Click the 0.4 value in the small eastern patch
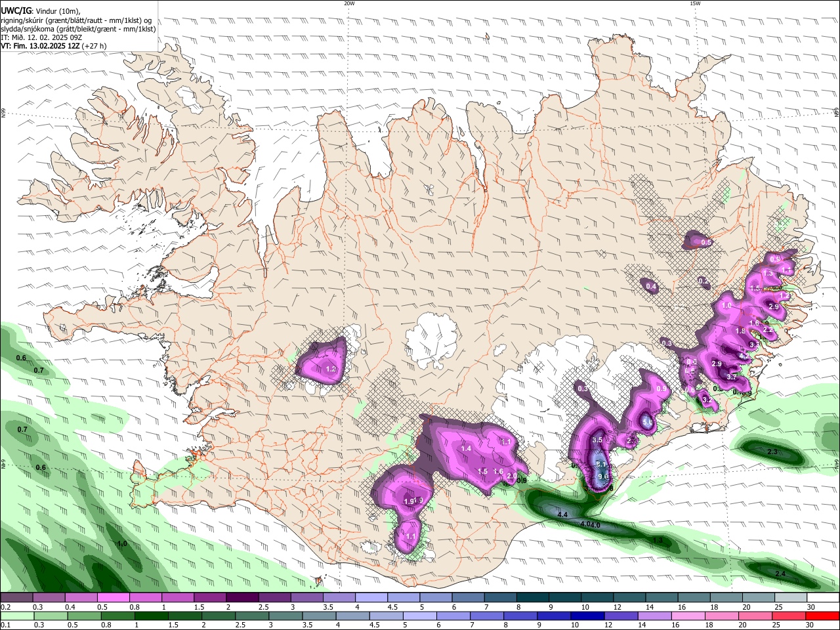 pos(651,287)
